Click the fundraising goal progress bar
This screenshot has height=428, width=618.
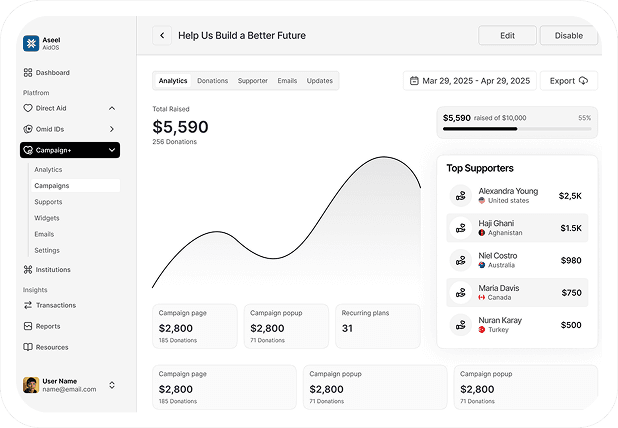tap(516, 128)
